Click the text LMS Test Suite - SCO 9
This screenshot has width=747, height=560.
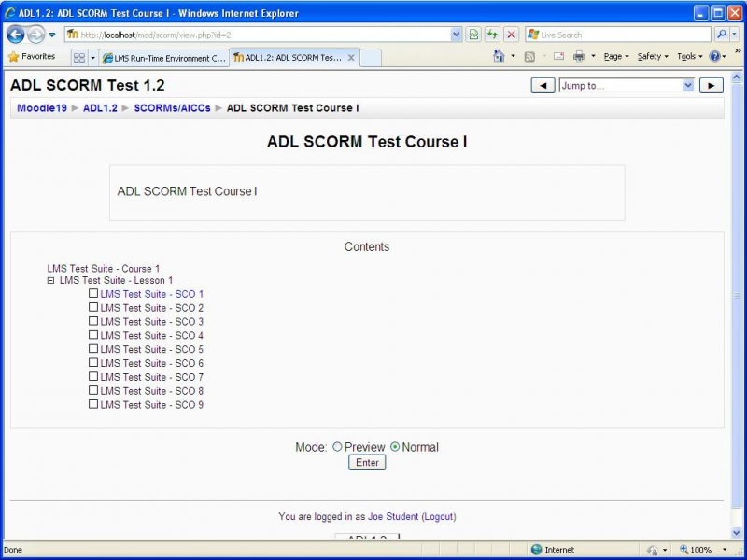(x=152, y=405)
